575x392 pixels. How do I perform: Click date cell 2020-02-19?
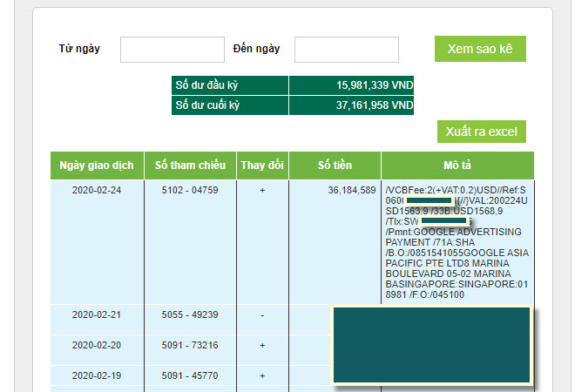(x=97, y=375)
